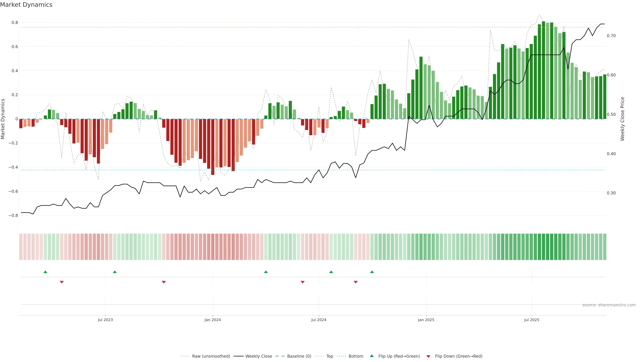Click the last green flip-up triangle marker
This screenshot has height=362, width=644.
tap(372, 272)
